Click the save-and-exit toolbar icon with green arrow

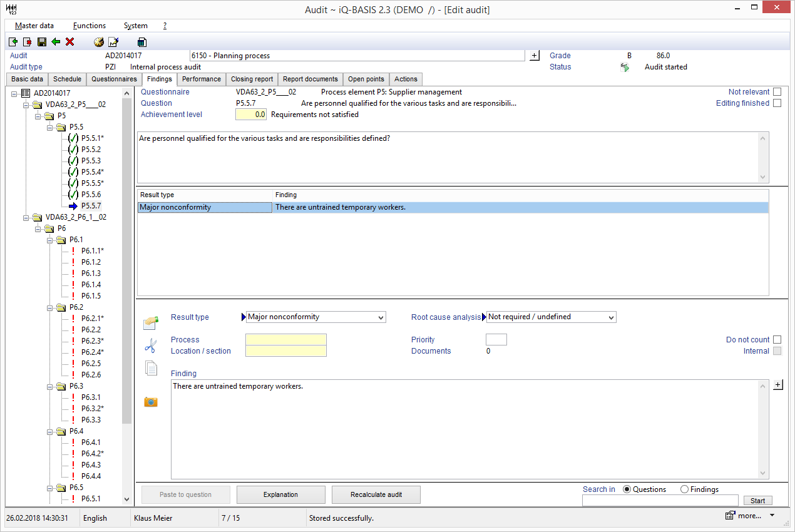point(13,42)
